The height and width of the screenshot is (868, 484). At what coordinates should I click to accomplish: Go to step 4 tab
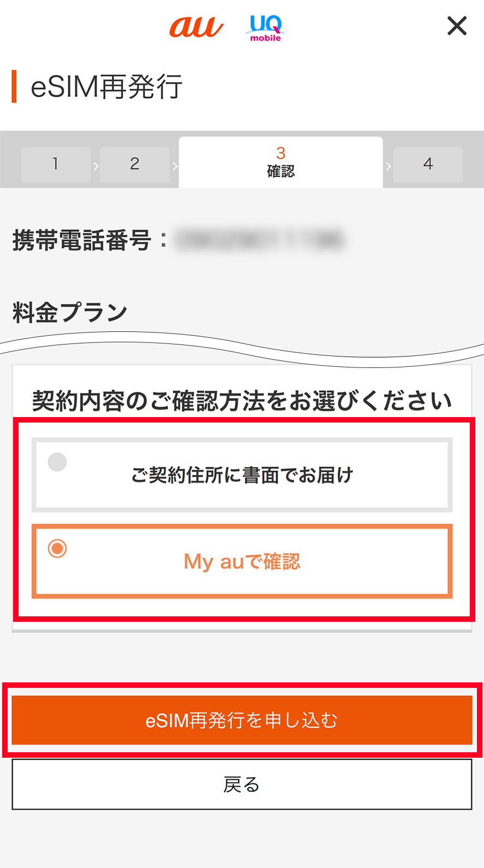click(x=428, y=164)
